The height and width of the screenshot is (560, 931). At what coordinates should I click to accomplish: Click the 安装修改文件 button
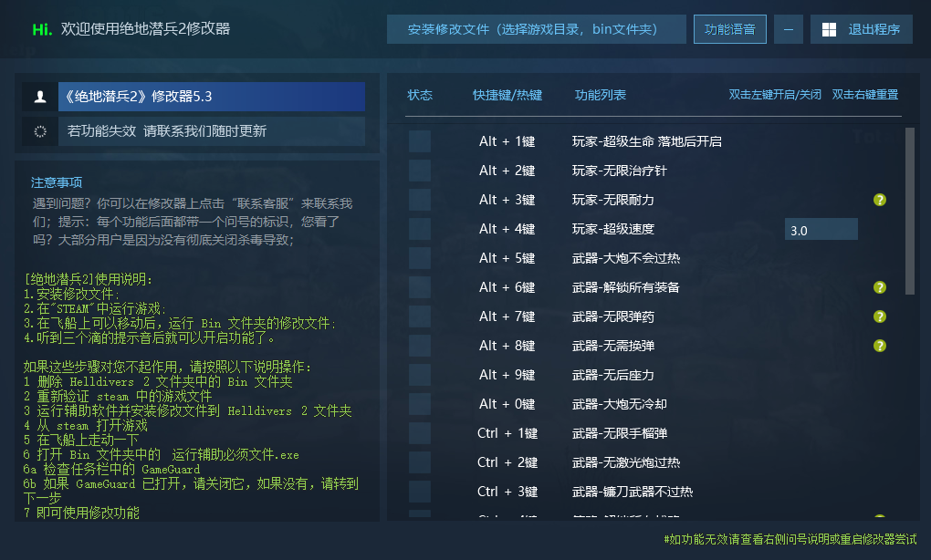[536, 30]
